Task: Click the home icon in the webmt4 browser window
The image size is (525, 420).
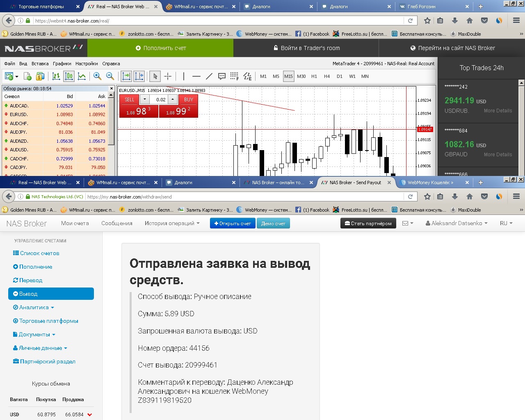Action: point(470,21)
